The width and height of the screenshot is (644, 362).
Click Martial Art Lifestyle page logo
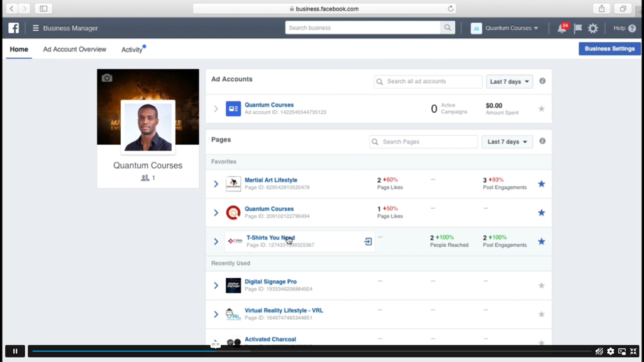233,183
